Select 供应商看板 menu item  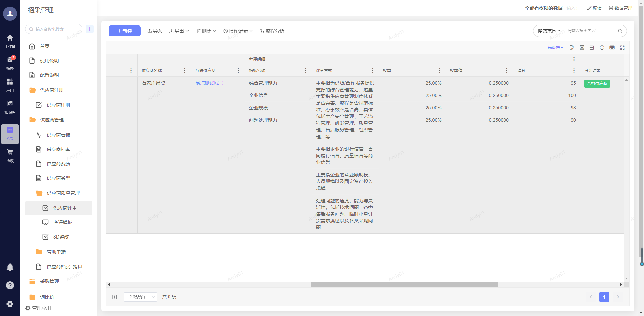click(x=58, y=135)
